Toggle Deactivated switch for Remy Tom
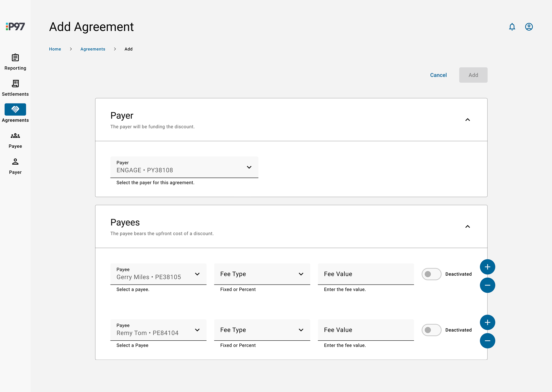Viewport: 552px width, 392px height. pos(431,330)
